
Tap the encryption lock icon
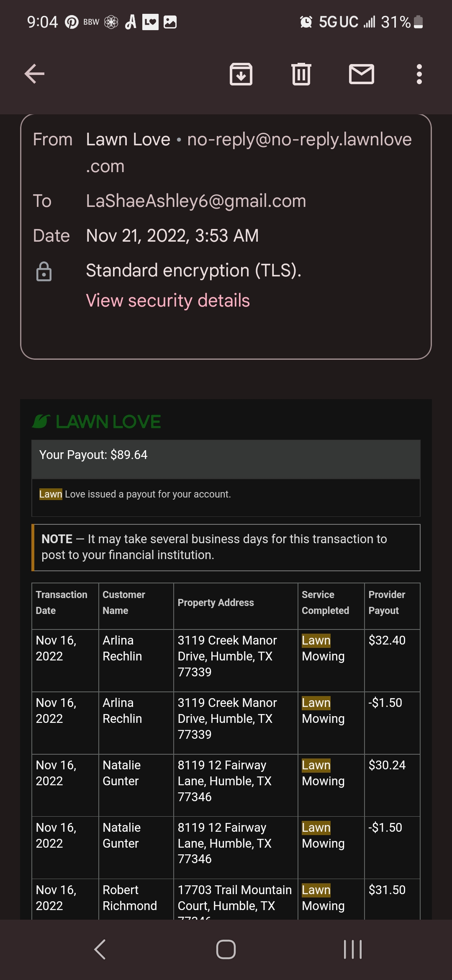[x=44, y=271]
